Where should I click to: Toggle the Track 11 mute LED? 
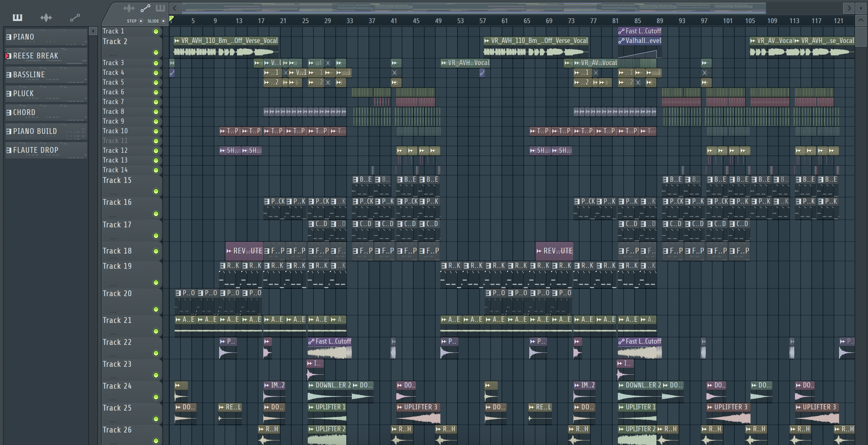(x=156, y=141)
